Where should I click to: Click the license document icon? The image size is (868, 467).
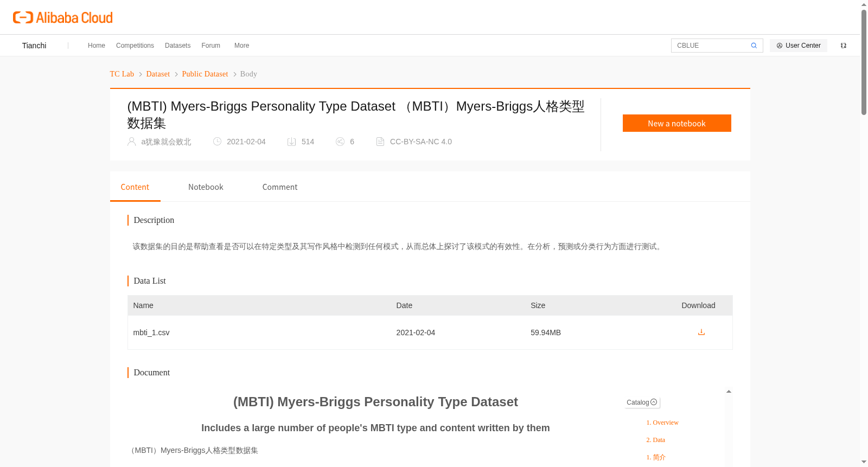point(380,142)
